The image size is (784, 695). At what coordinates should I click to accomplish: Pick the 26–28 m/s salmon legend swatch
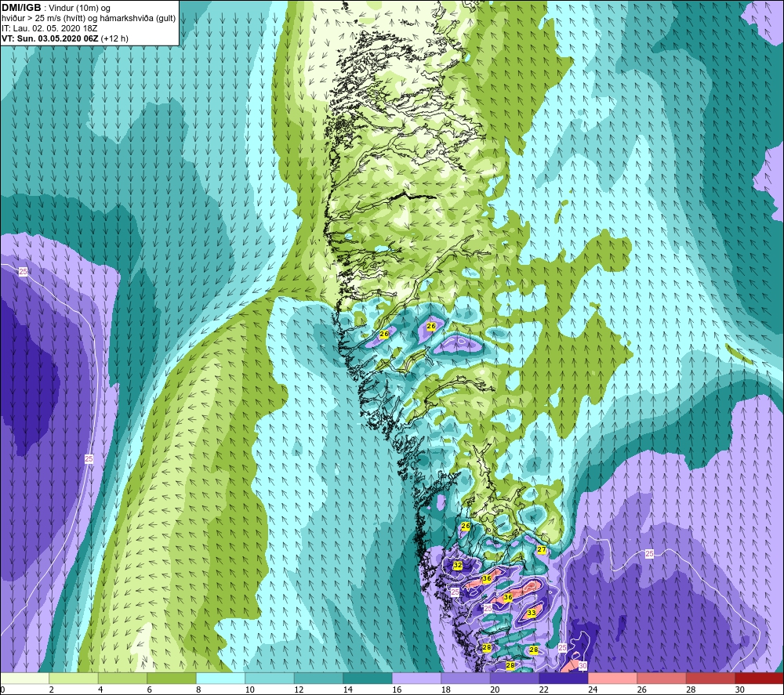click(662, 678)
